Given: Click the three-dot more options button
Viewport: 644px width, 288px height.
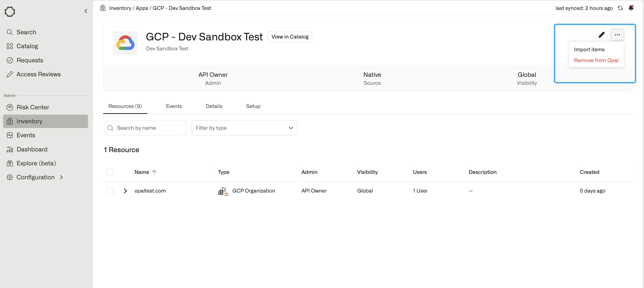Looking at the screenshot, I should (617, 35).
